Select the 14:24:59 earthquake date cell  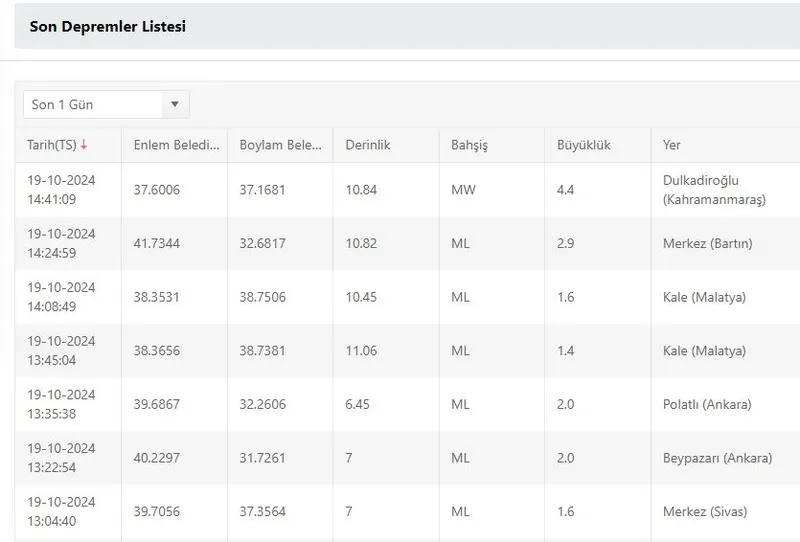pyautogui.click(x=61, y=244)
